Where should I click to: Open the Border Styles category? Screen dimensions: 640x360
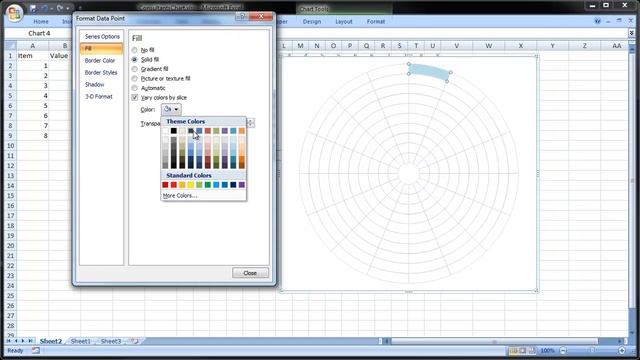101,72
